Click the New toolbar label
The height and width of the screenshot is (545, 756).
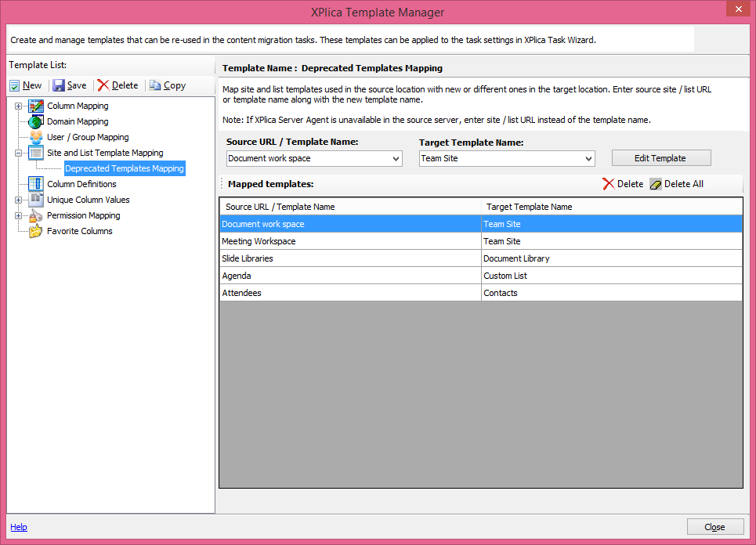click(x=32, y=85)
